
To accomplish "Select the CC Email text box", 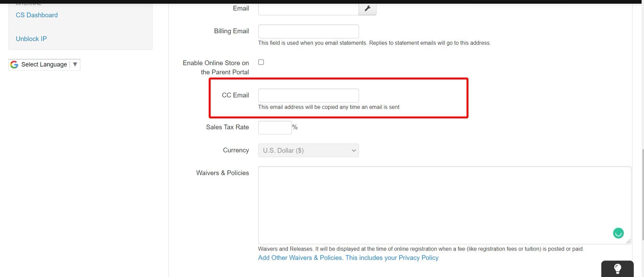I will click(x=308, y=95).
